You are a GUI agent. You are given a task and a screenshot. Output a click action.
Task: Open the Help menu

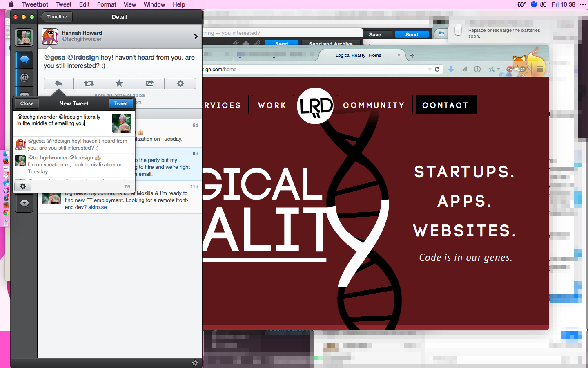tap(179, 4)
